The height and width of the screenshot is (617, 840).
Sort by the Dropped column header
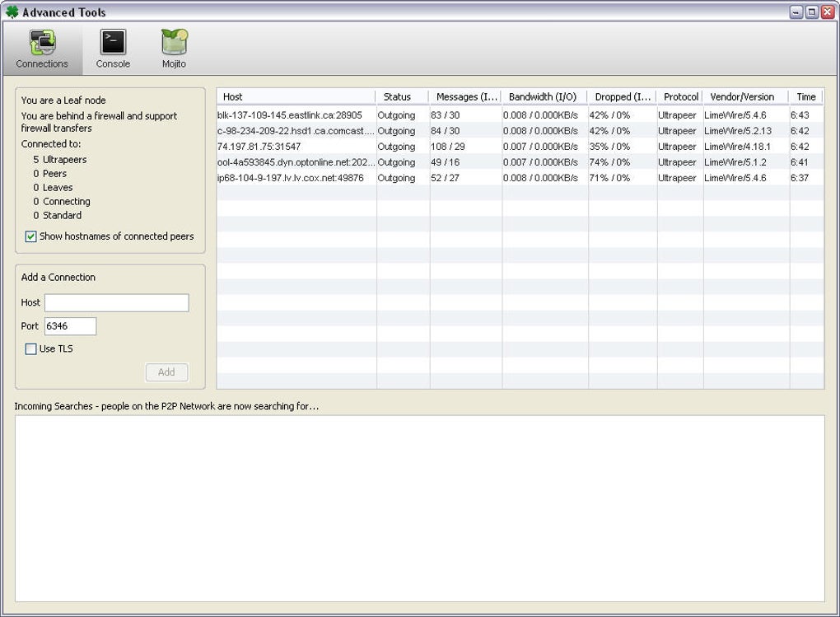click(623, 97)
